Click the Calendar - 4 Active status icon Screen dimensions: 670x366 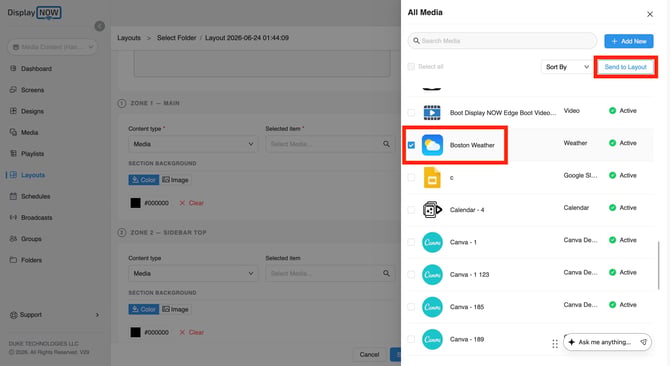click(612, 208)
